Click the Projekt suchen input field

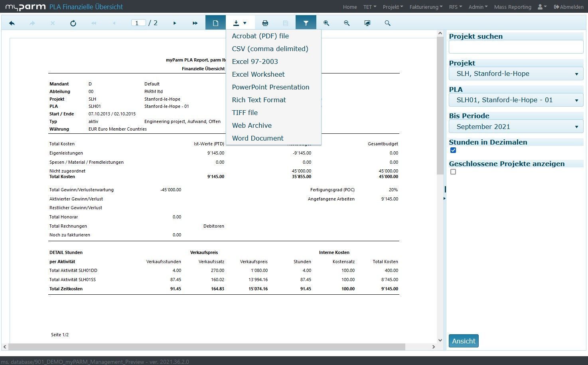click(x=516, y=47)
